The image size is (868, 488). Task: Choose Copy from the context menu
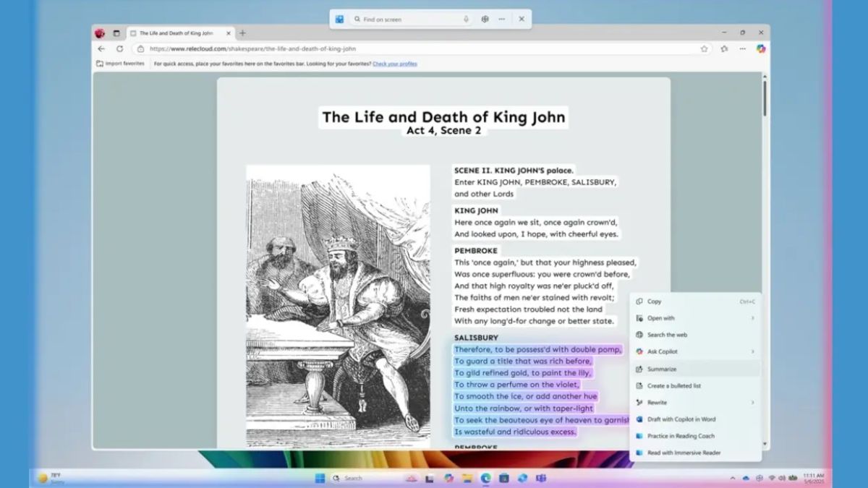point(653,301)
